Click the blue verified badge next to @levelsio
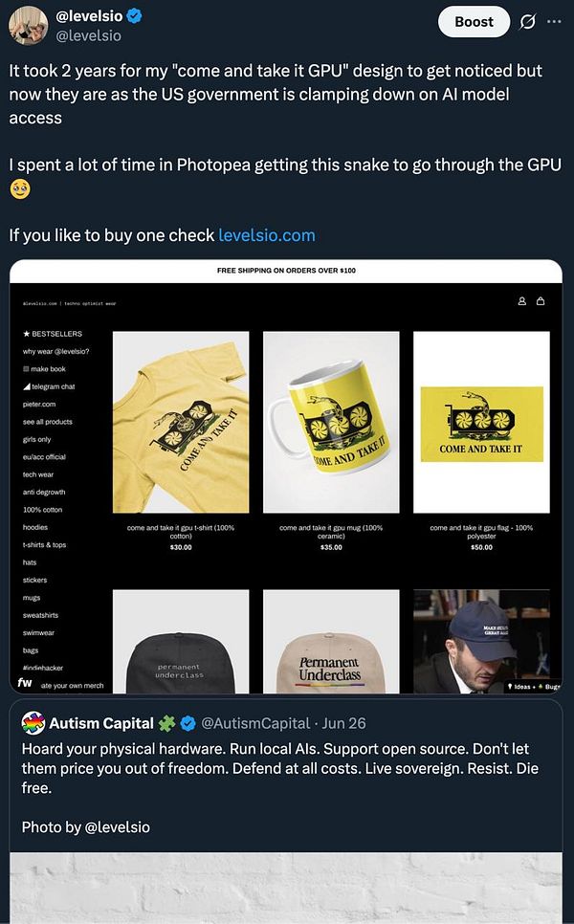This screenshot has height=924, width=574. coord(134,16)
